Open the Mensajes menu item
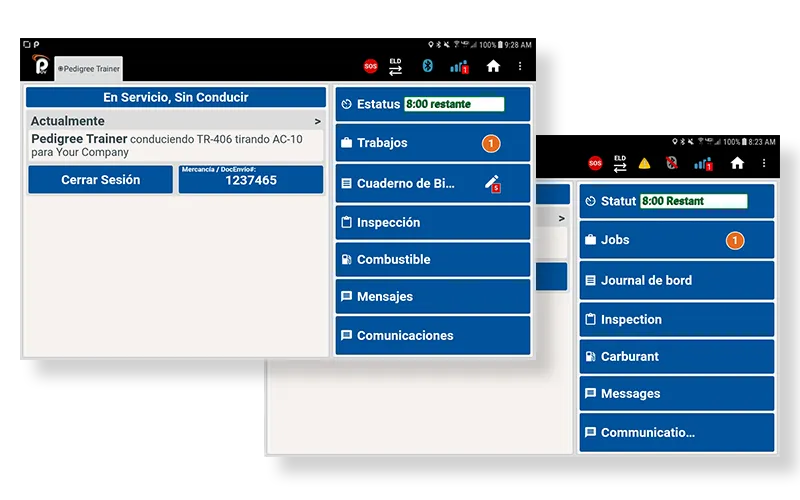 (433, 296)
